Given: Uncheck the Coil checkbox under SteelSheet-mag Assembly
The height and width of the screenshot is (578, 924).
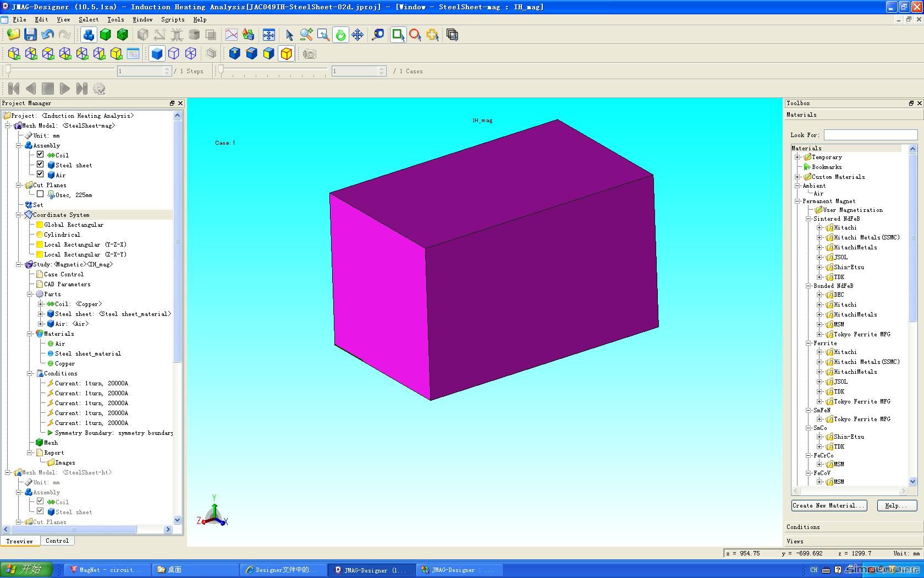Looking at the screenshot, I should [x=40, y=155].
